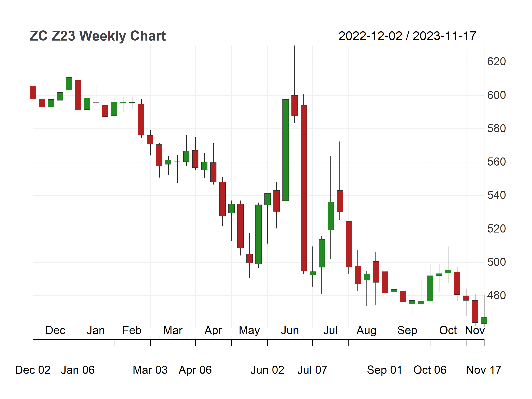Click the 2022-12-02 / 2023-11-17 date range
532x399 pixels.
[407, 36]
